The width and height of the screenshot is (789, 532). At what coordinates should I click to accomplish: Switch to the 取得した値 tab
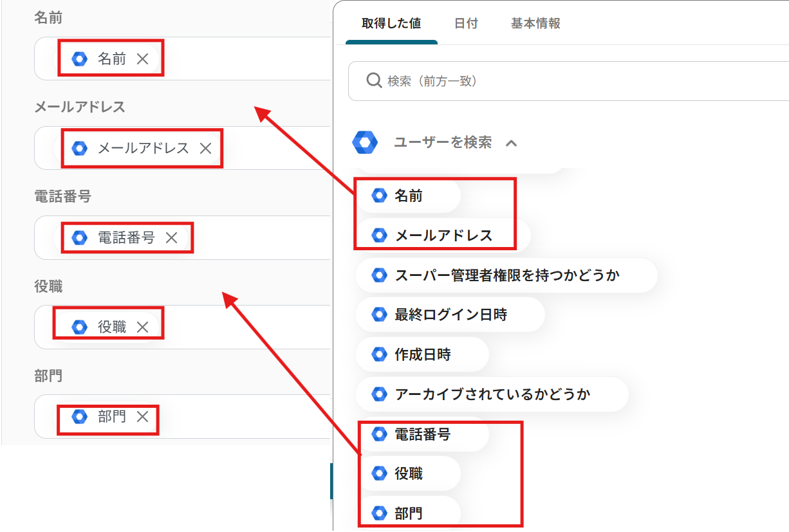point(391,24)
